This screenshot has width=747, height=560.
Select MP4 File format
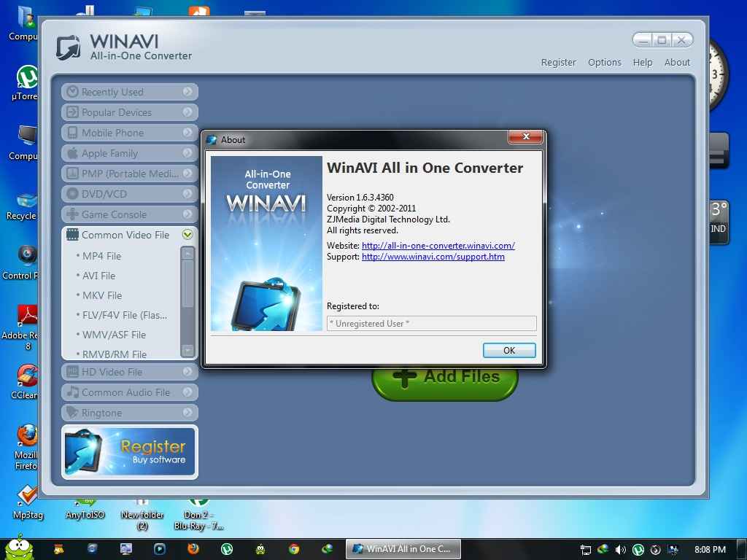[101, 256]
